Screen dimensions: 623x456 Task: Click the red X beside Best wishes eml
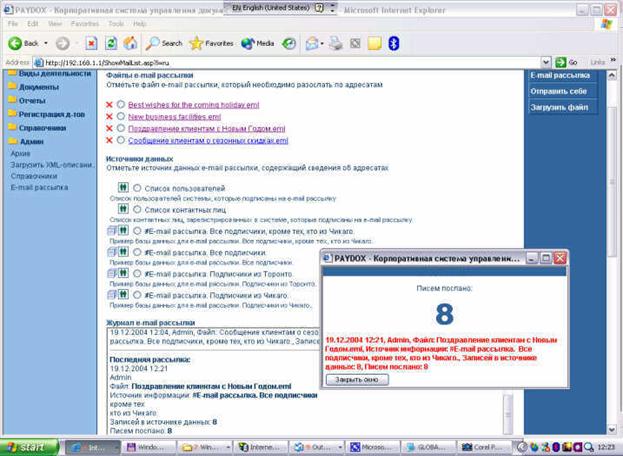coord(109,105)
